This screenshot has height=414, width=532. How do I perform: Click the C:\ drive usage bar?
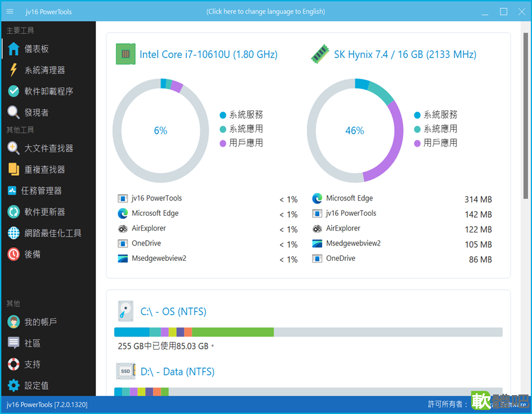pyautogui.click(x=308, y=332)
